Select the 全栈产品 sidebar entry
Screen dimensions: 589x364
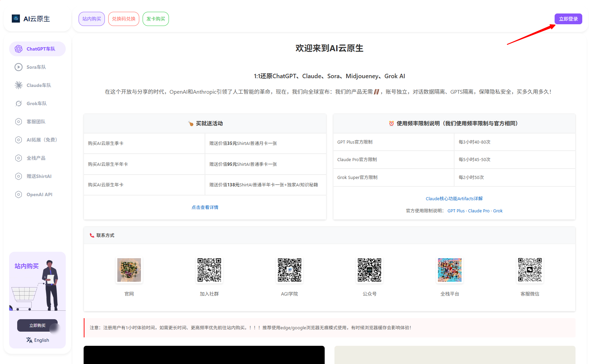point(19,158)
